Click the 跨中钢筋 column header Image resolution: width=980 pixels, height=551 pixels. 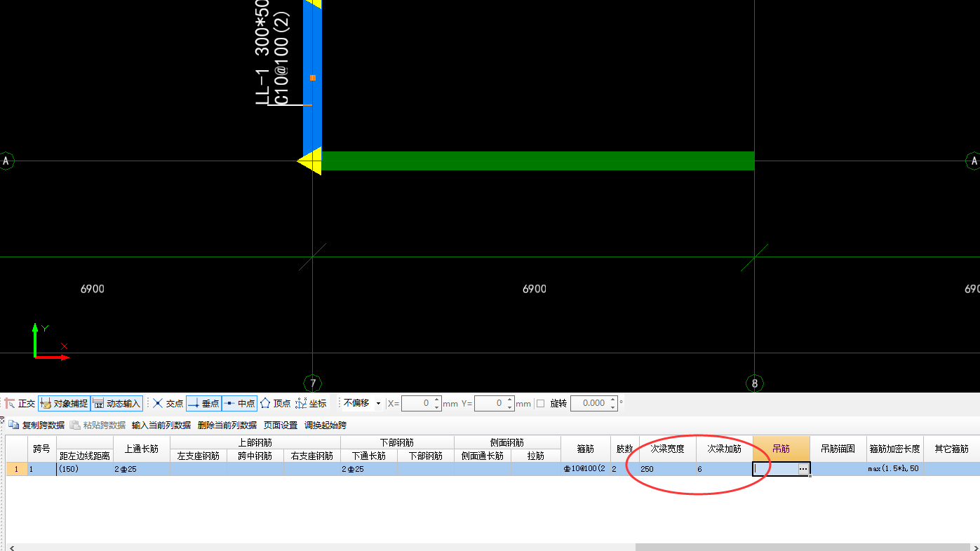(x=255, y=456)
